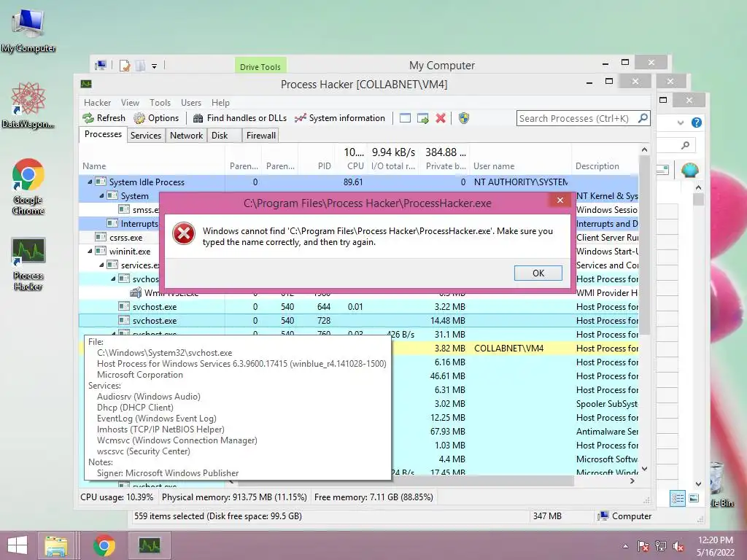
Task: Sort by the Name column header
Action: (x=152, y=166)
